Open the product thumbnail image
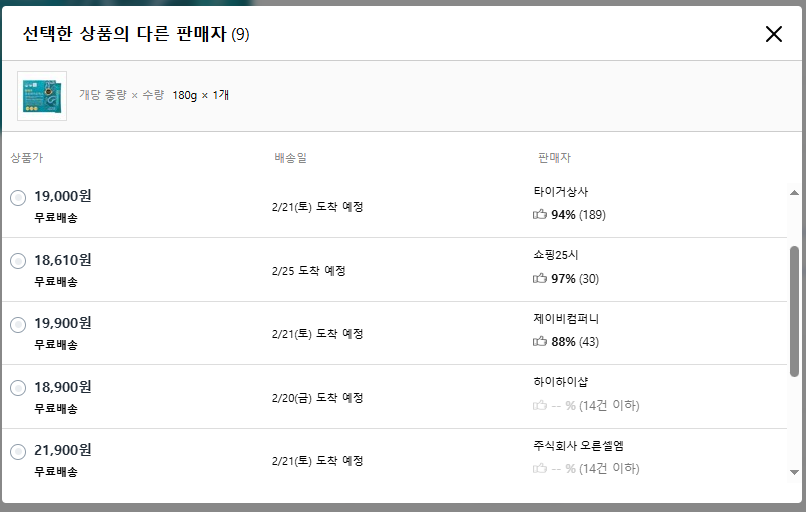Screen dimensions: 806x512 42,96
